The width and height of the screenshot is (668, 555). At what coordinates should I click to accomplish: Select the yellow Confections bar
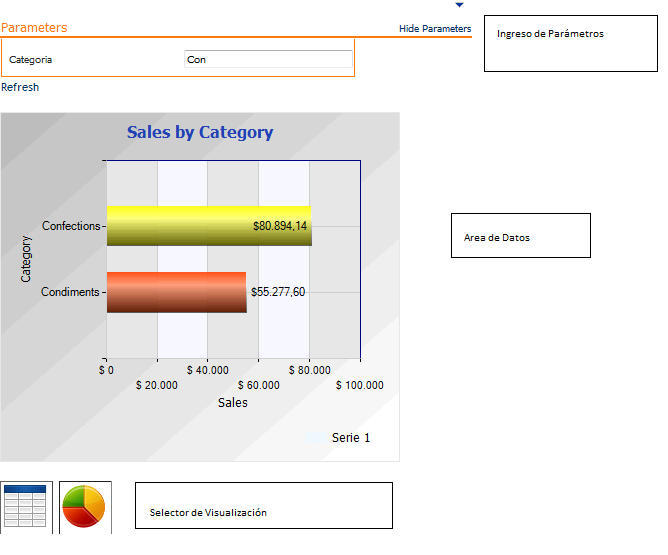pos(180,225)
